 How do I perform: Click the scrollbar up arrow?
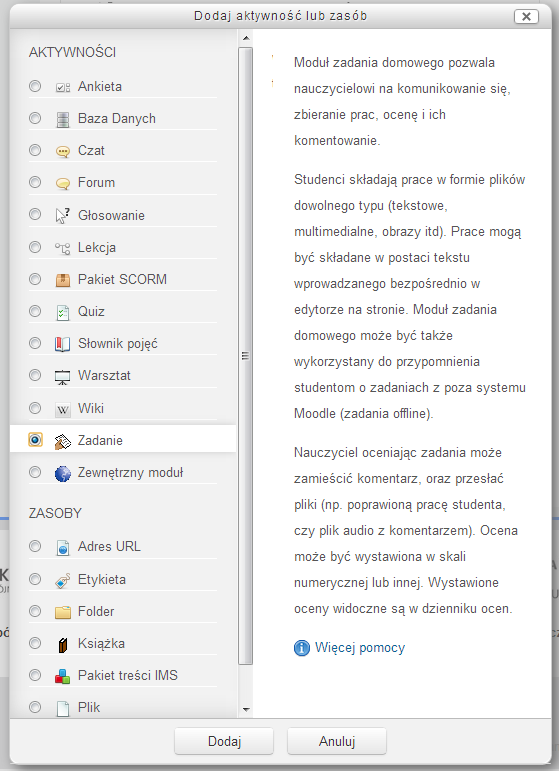tap(246, 38)
